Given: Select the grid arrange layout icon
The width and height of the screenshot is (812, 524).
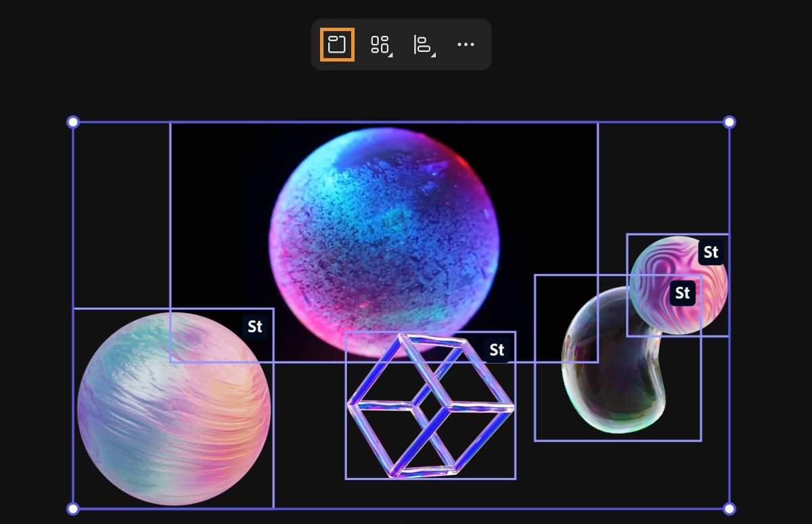Looking at the screenshot, I should tap(379, 45).
